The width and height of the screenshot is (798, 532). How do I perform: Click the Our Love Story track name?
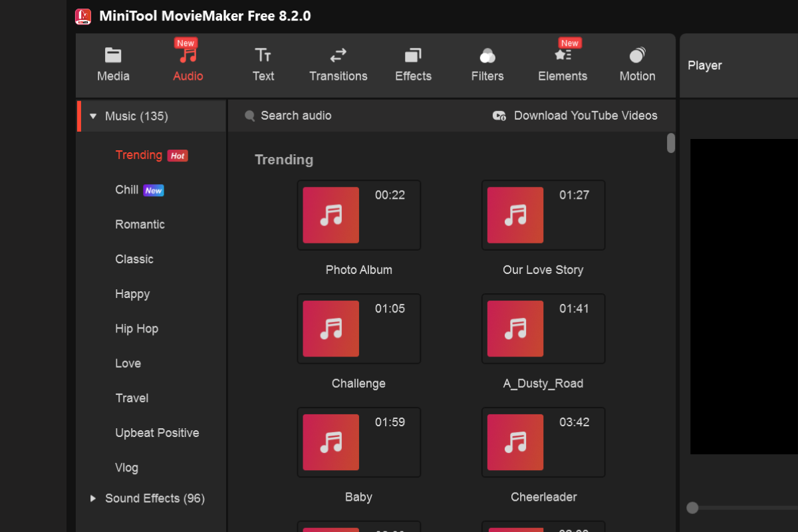point(543,270)
